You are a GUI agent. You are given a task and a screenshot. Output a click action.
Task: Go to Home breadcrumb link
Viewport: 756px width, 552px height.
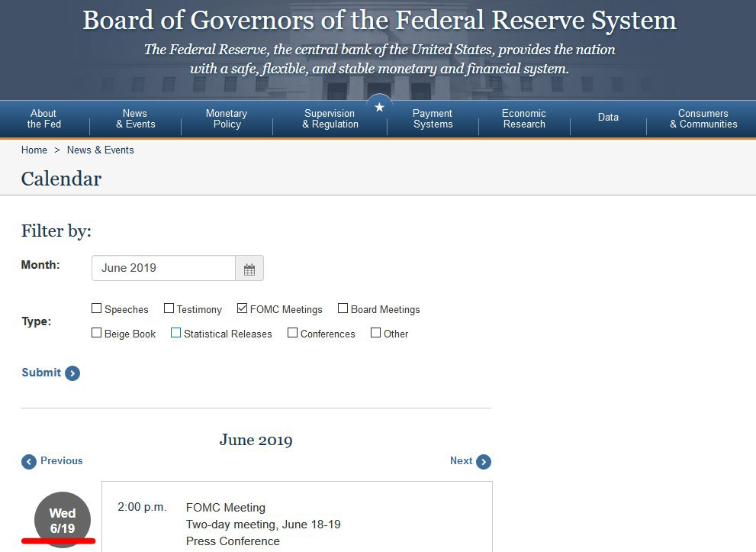pyautogui.click(x=34, y=150)
